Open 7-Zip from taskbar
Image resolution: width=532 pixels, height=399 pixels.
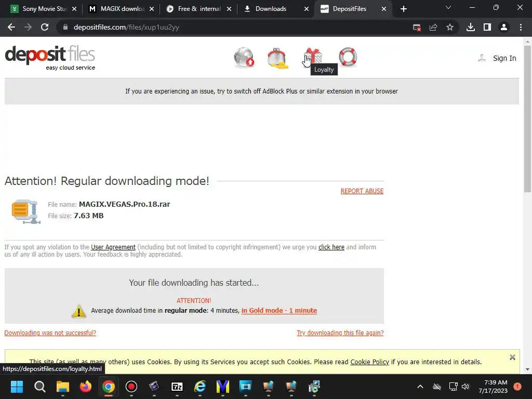[177, 387]
